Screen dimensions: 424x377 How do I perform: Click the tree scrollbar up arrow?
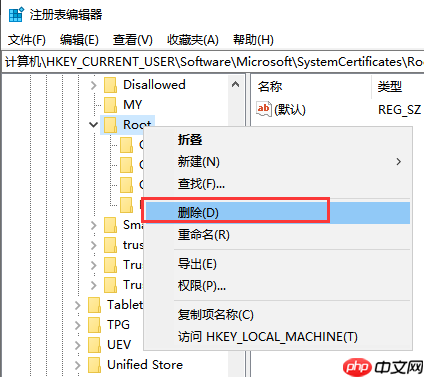(x=235, y=85)
